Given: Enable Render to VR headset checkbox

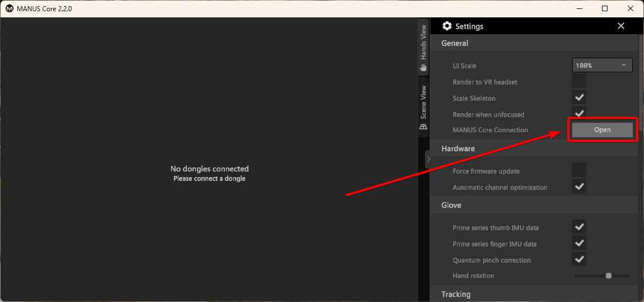Looking at the screenshot, I should click(x=579, y=82).
